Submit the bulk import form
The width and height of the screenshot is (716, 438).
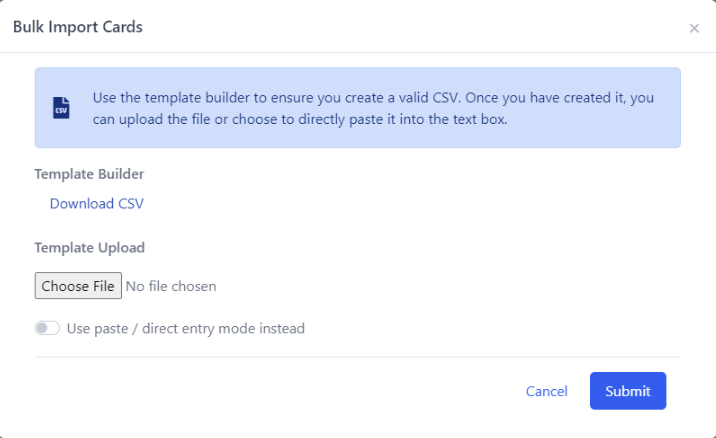pyautogui.click(x=628, y=391)
